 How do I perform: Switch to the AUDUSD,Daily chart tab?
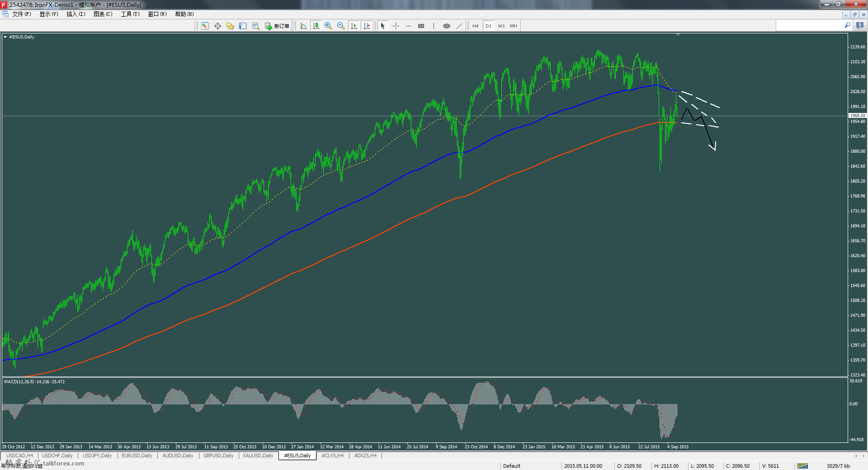click(178, 456)
